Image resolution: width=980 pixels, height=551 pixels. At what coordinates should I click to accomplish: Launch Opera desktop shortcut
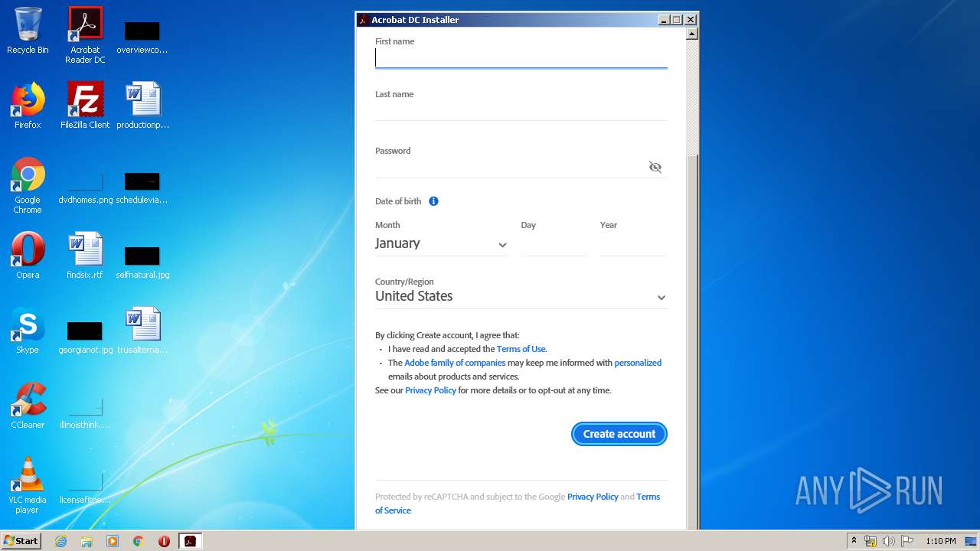[28, 256]
